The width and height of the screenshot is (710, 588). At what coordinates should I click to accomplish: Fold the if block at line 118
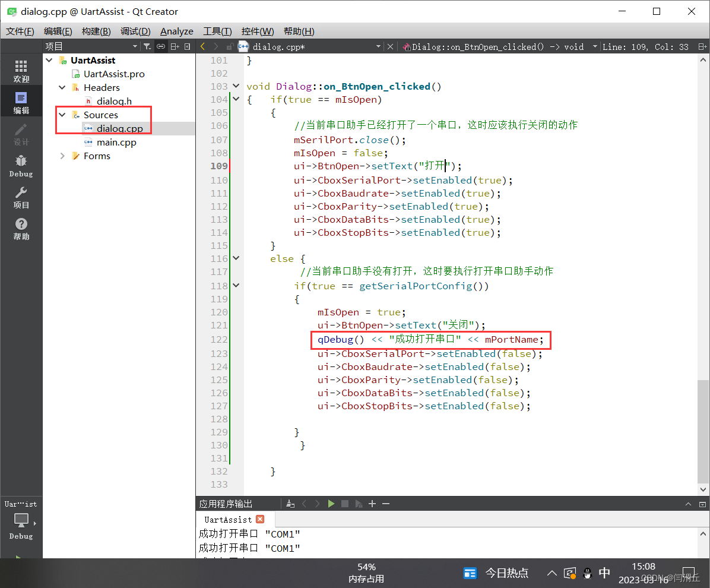tap(236, 286)
